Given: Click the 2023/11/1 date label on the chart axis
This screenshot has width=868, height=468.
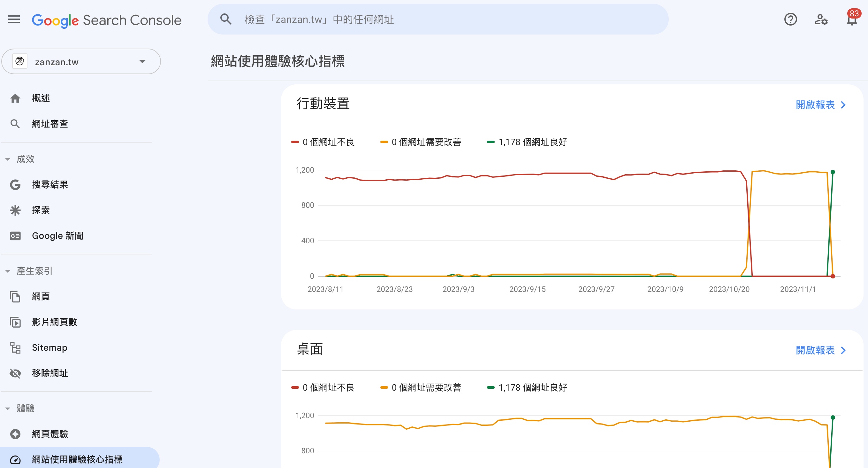Looking at the screenshot, I should pos(798,289).
